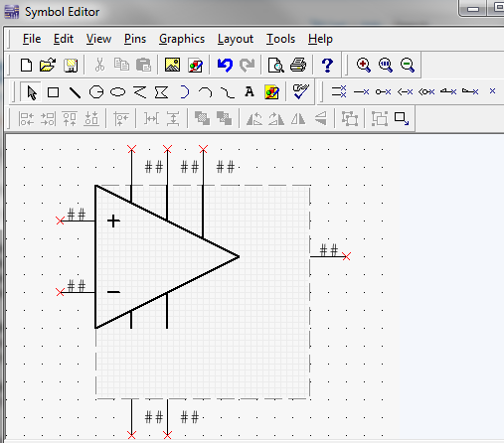504x443 pixels.
Task: Activate the text 'A' tool
Action: (x=250, y=91)
